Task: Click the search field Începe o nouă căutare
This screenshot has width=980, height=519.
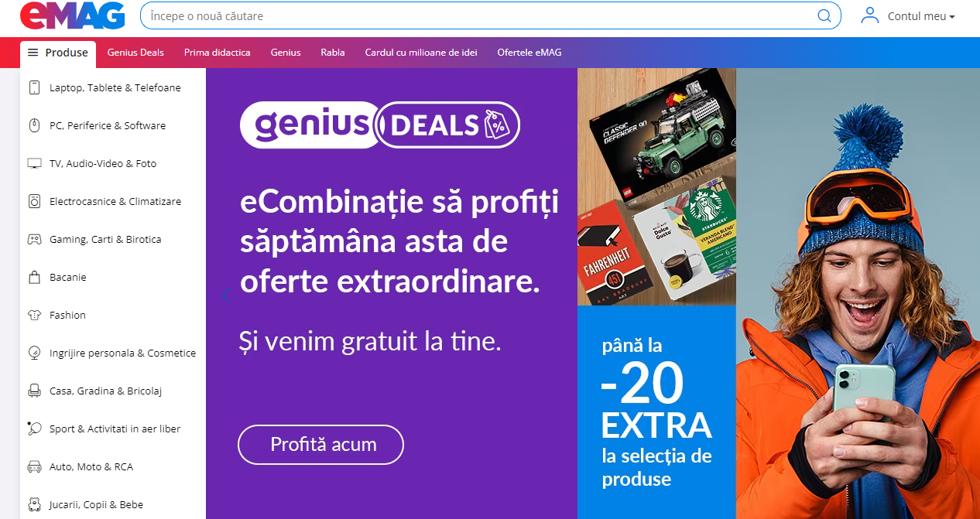Action: (x=476, y=15)
